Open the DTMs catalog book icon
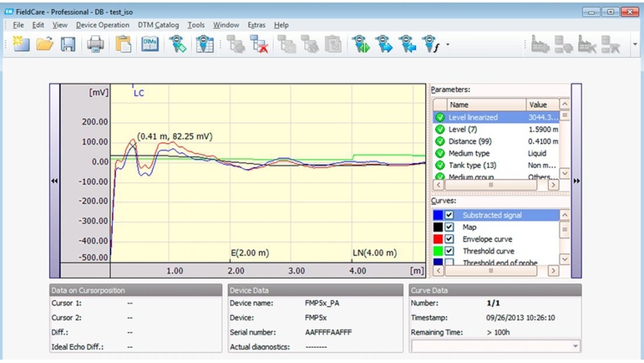Screen dimensions: 644x363 pos(150,44)
